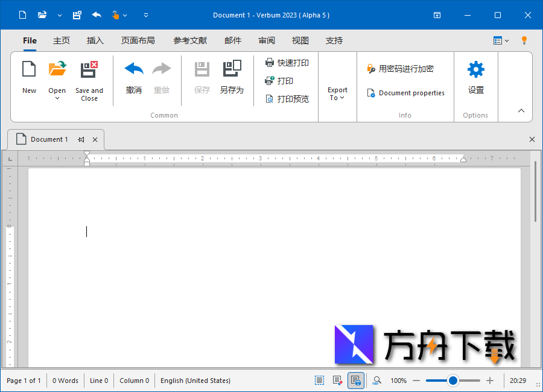Open the 视图 menu tab

(x=300, y=40)
